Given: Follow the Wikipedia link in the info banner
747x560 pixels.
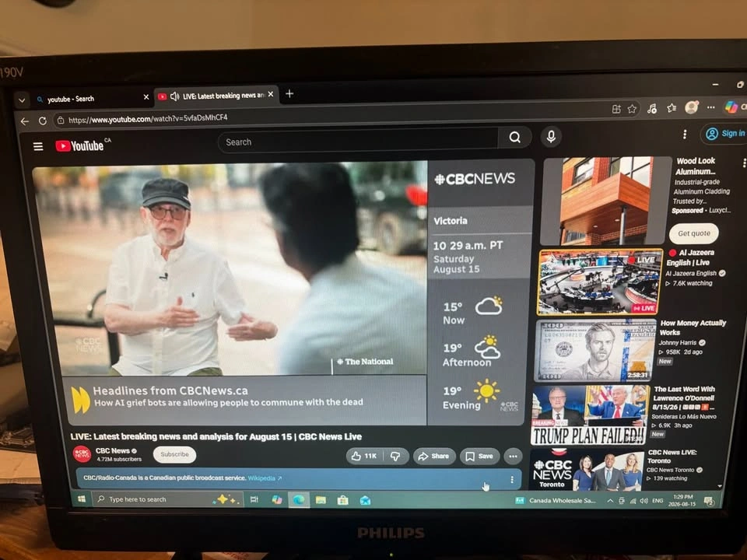Looking at the screenshot, I should (265, 478).
